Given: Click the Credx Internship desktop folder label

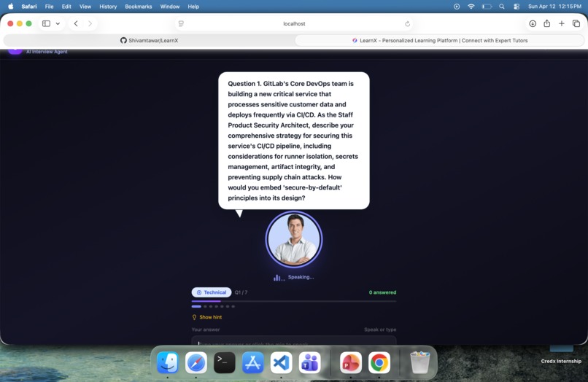Looking at the screenshot, I should tap(561, 361).
